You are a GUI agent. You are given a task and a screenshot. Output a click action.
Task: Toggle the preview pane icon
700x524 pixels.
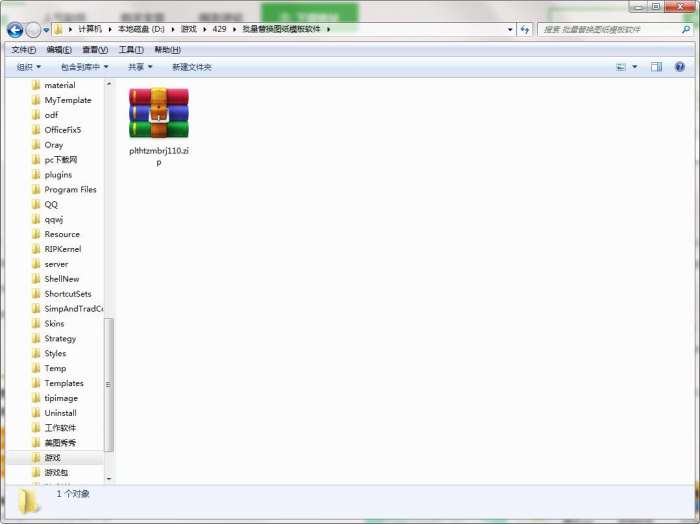[656, 67]
